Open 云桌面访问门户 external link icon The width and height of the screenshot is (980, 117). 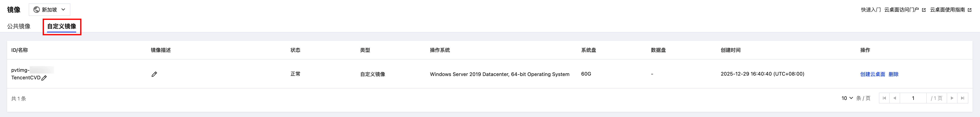924,10
